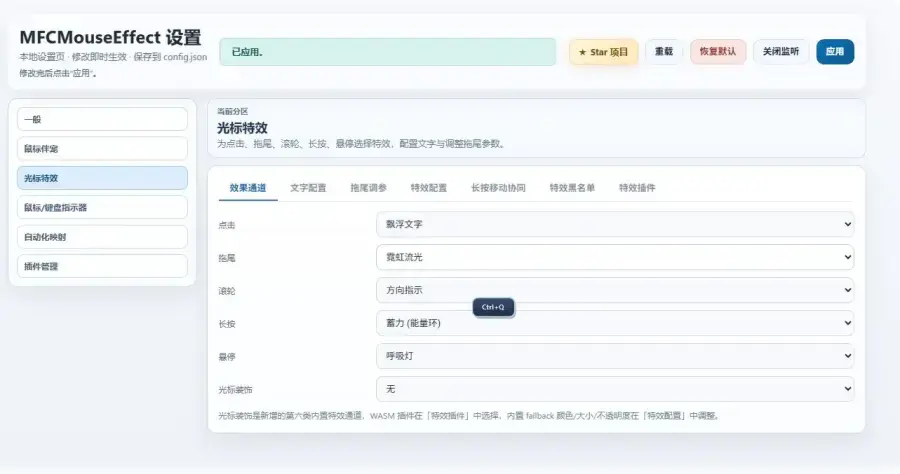This screenshot has width=900, height=474.
Task: Open the 鼠标伴宠 section in sidebar
Action: pos(102,149)
